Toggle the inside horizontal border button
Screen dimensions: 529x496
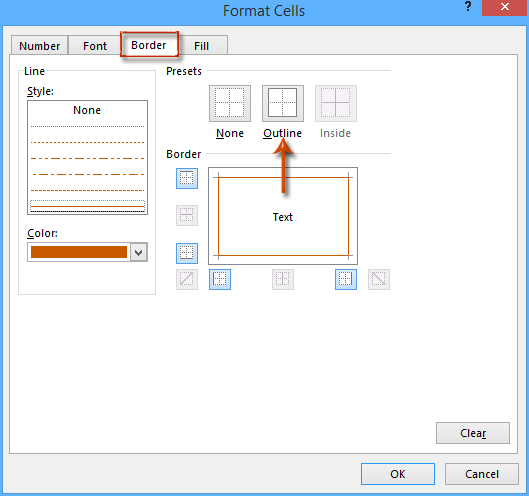[x=187, y=215]
